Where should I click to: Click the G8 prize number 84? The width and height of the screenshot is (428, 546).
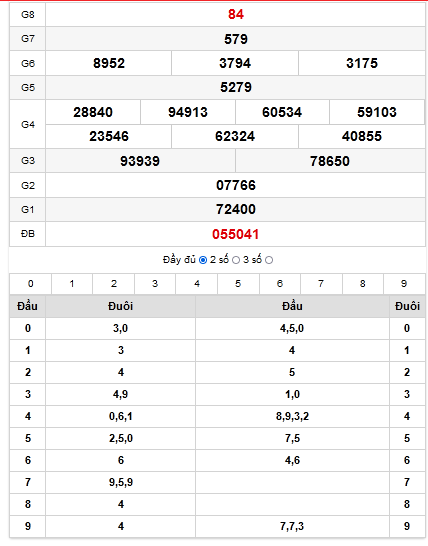click(x=236, y=14)
